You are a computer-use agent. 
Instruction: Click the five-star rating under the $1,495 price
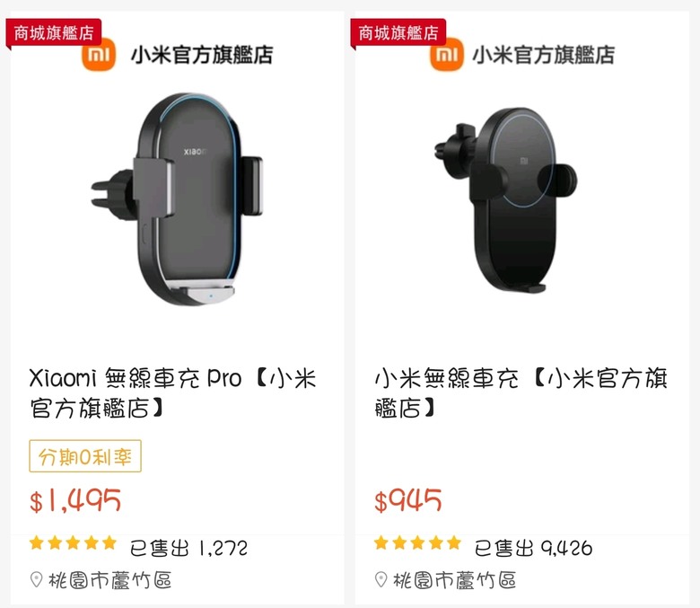(73, 543)
